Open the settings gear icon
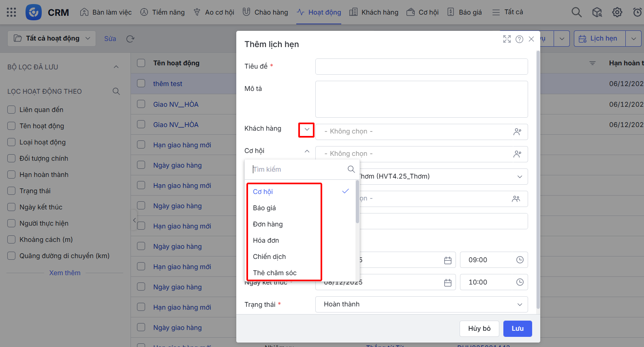Image resolution: width=644 pixels, height=347 pixels. point(617,12)
